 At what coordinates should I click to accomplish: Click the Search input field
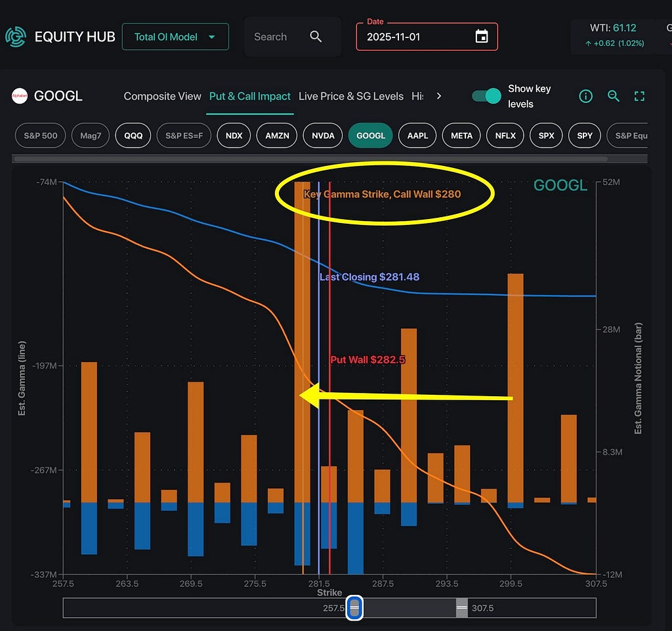pos(292,37)
